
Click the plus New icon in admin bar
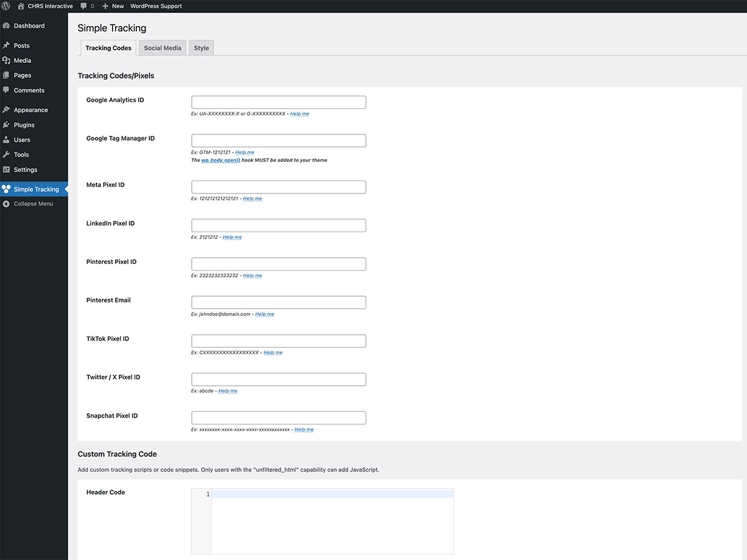coord(105,6)
